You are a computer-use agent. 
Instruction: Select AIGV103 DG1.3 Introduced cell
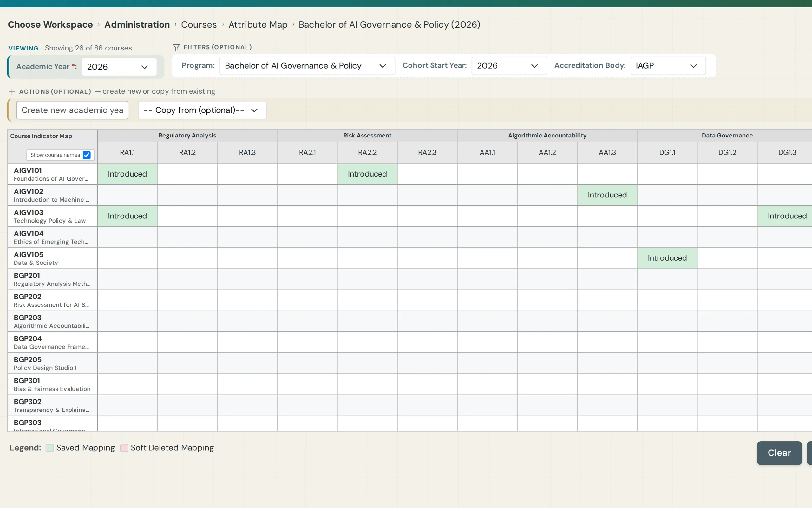[784, 216]
